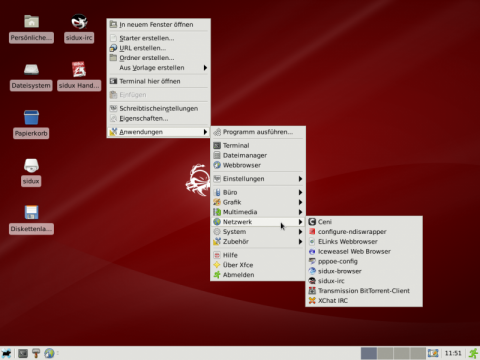480x360 pixels.
Task: Launch XChat IRC
Action: pyautogui.click(x=364, y=300)
